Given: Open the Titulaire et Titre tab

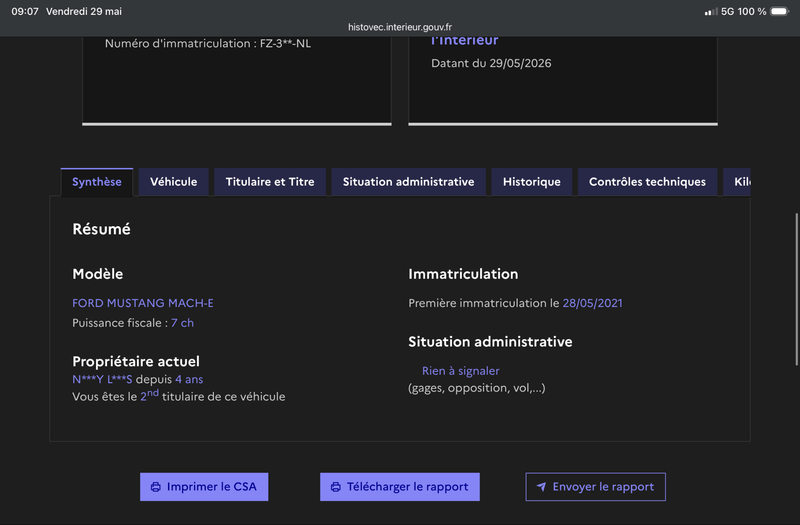Looking at the screenshot, I should 270,182.
